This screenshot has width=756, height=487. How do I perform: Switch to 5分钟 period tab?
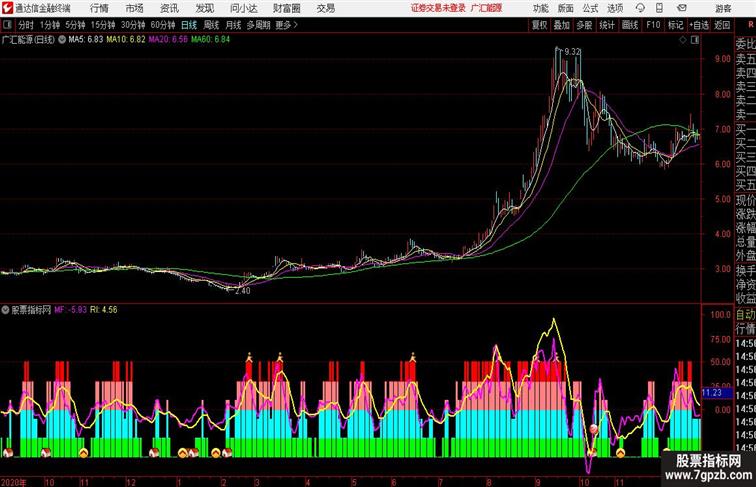pos(75,25)
